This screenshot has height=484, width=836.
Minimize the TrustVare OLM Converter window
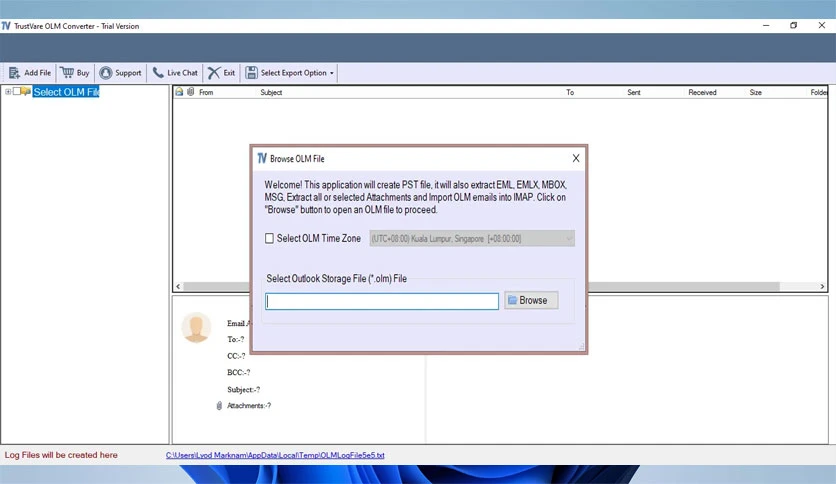(766, 26)
